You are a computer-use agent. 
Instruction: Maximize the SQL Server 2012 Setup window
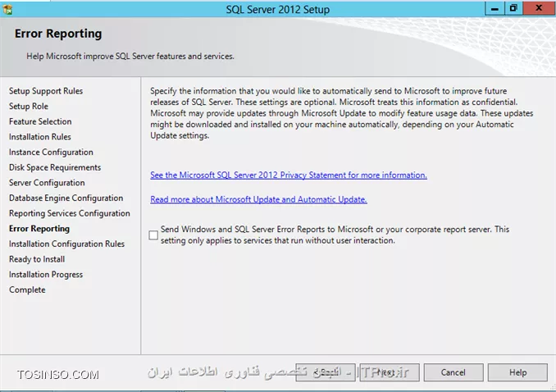(513, 8)
